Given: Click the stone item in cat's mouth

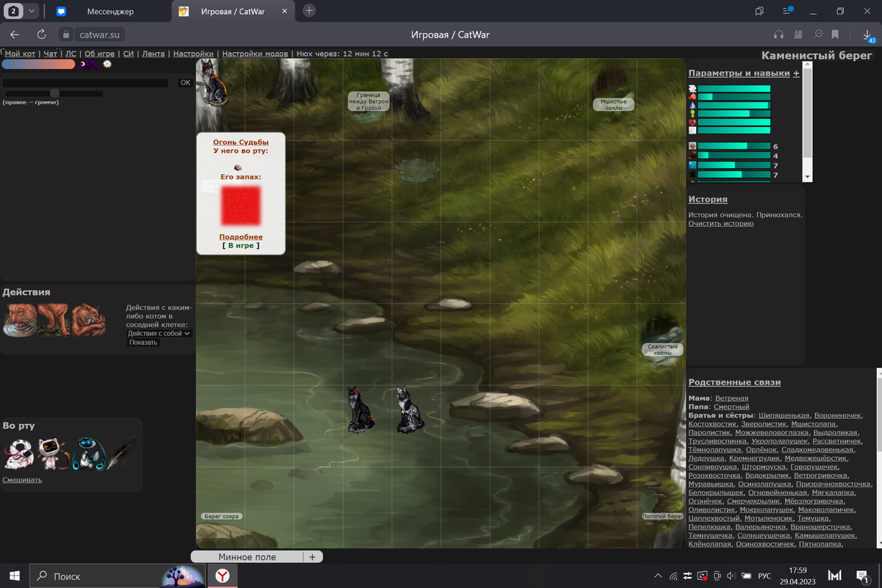Looking at the screenshot, I should click(x=237, y=167).
